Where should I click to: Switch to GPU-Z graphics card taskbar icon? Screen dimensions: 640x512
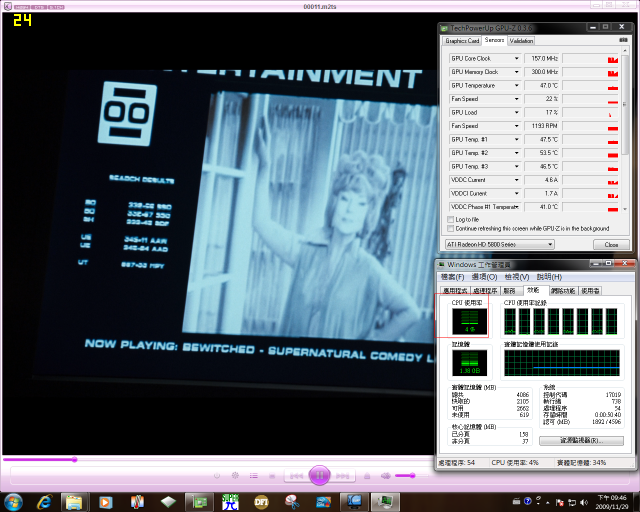(x=199, y=502)
